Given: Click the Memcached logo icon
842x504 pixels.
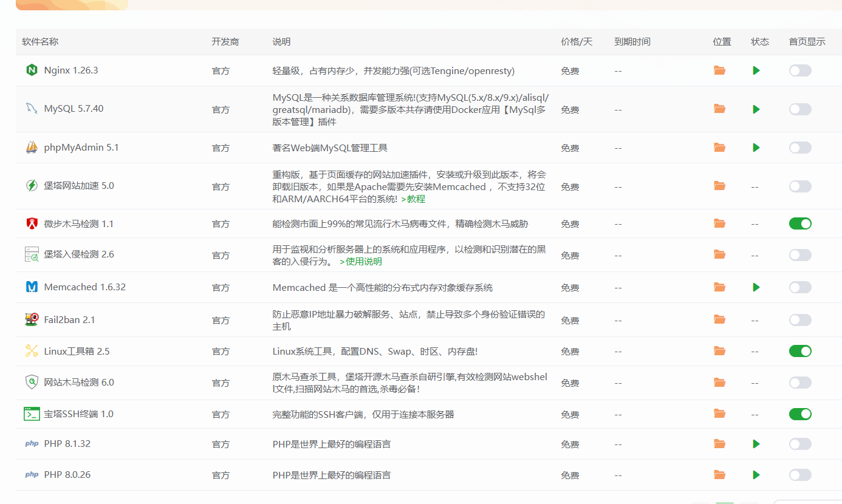Looking at the screenshot, I should [32, 287].
